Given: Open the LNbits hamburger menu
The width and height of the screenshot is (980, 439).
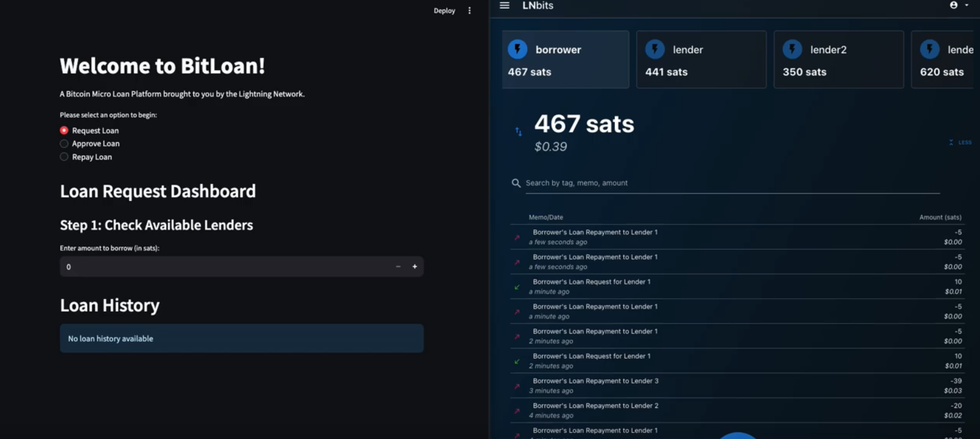Looking at the screenshot, I should point(504,6).
